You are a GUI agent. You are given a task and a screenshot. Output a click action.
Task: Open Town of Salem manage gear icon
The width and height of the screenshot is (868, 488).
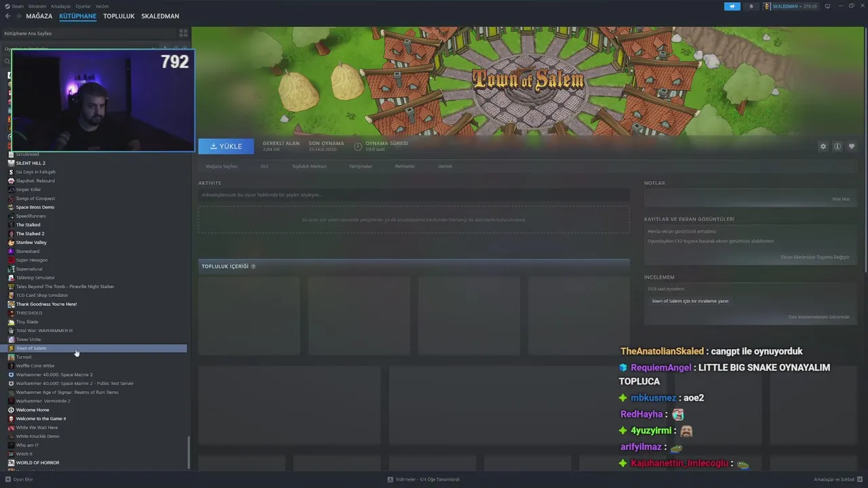point(823,146)
